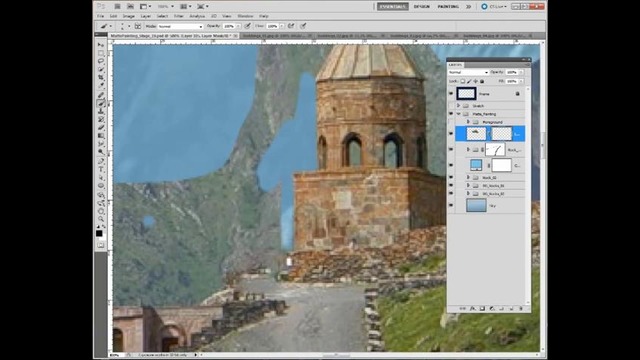Image resolution: width=640 pixels, height=360 pixels.
Task: Hide the Rock_02 group
Action: [451, 178]
